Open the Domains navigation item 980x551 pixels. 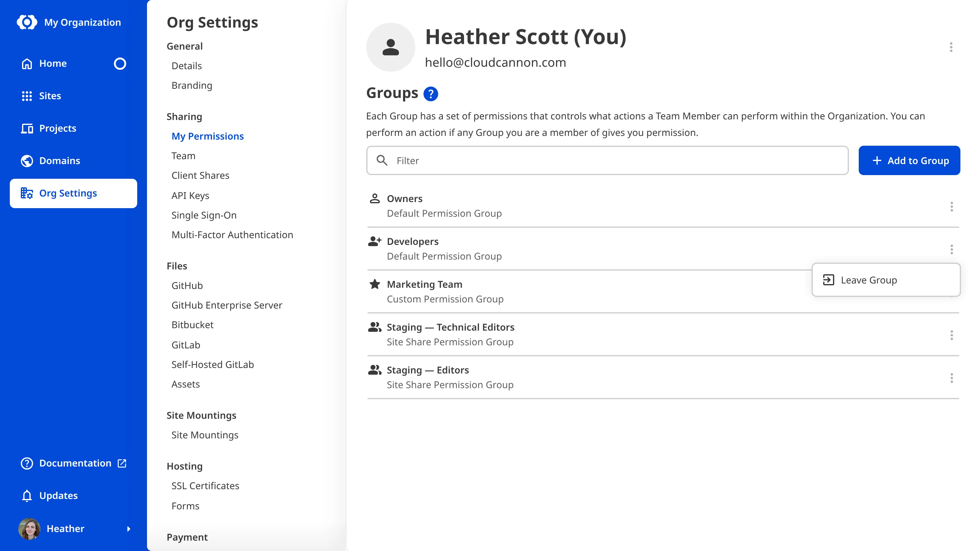pyautogui.click(x=73, y=160)
